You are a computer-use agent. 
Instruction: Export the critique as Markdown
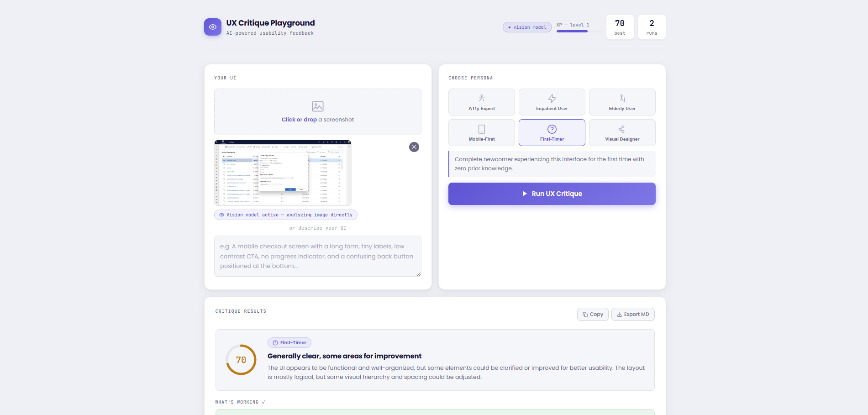pyautogui.click(x=633, y=315)
